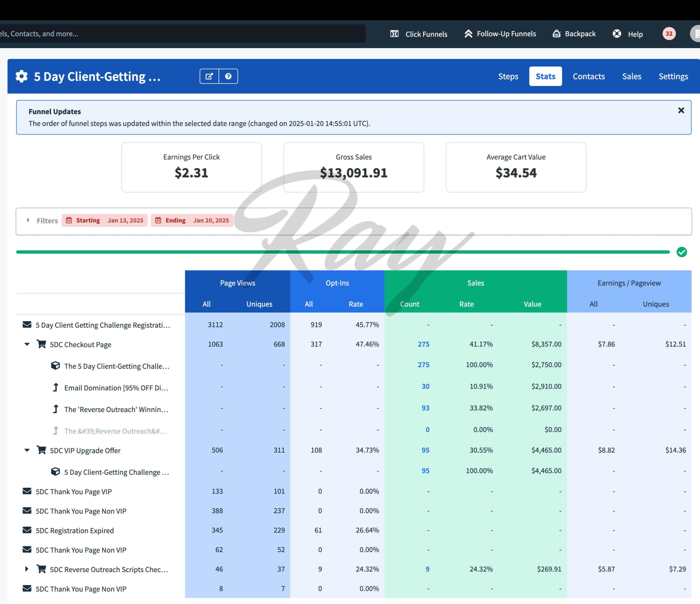Click the question mark help icon
This screenshot has height=604, width=700.
coord(228,76)
